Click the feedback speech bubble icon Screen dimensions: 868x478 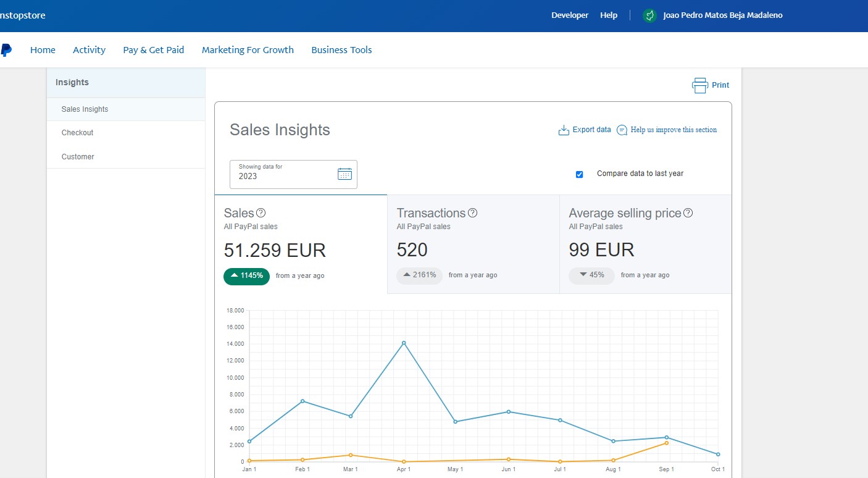point(622,130)
